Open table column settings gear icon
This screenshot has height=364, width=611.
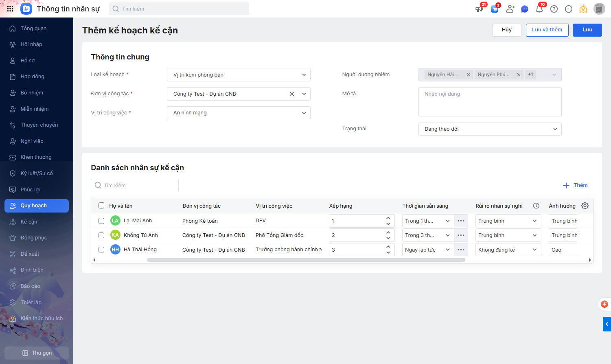(x=585, y=206)
